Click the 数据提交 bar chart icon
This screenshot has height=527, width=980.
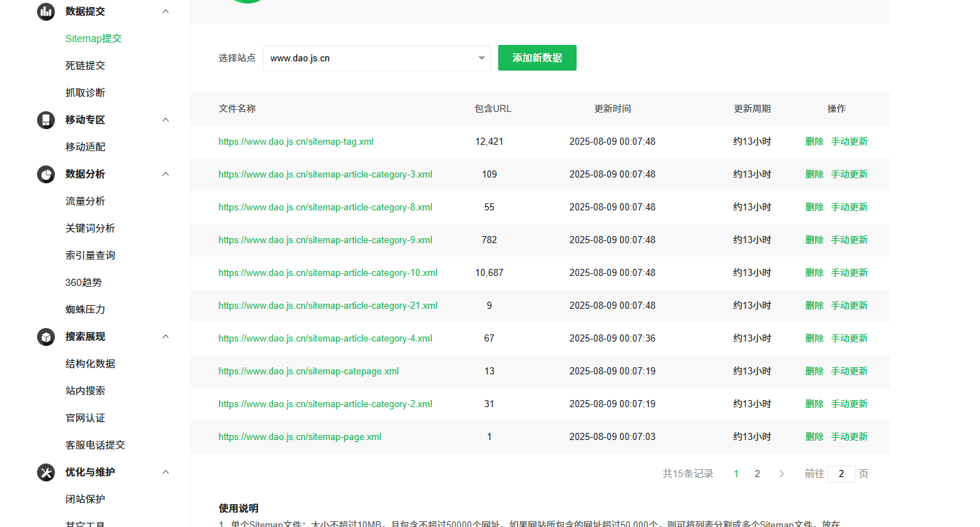click(x=46, y=11)
